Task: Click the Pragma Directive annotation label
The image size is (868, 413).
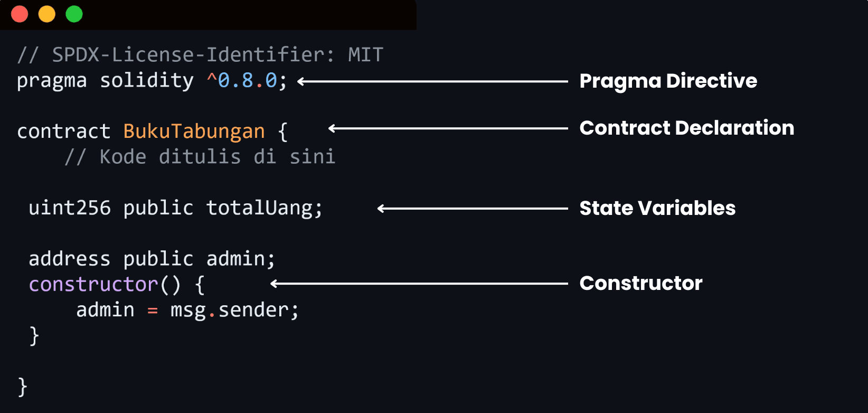Action: point(668,81)
